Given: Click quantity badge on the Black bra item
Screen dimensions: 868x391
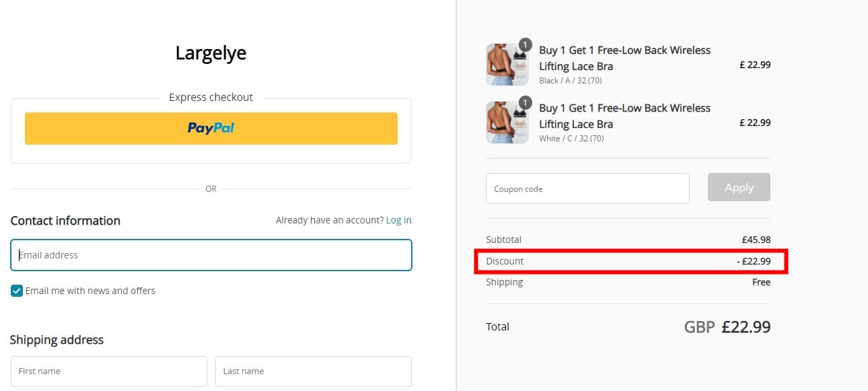Looking at the screenshot, I should click(525, 45).
